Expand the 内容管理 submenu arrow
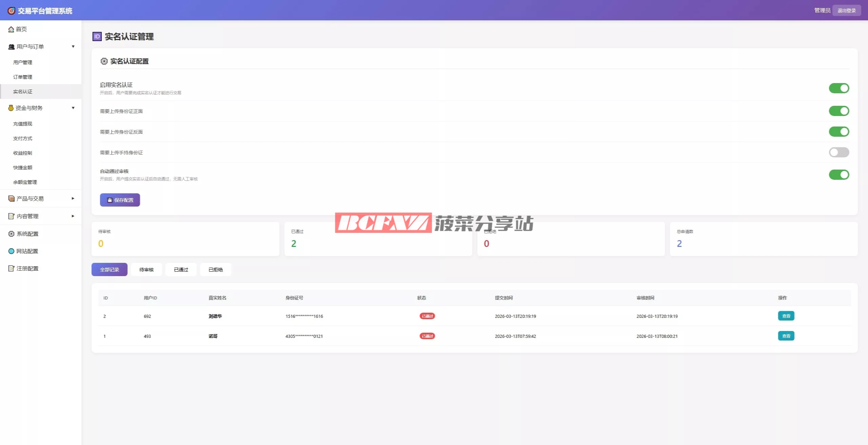Screen dimensions: 868x445 73,216
